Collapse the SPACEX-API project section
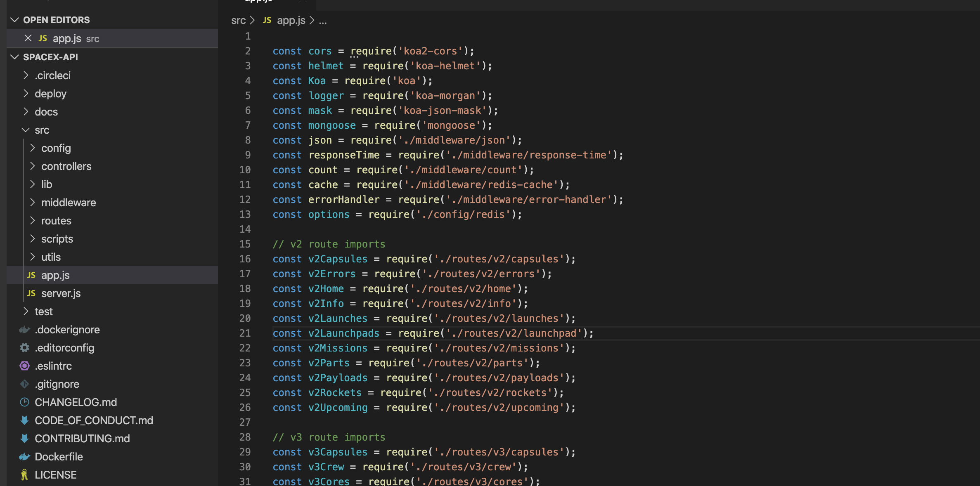The height and width of the screenshot is (486, 980). [x=15, y=57]
